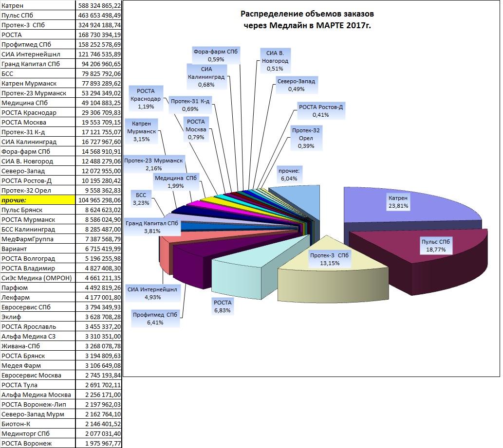Select the Живана-СПб table cell
Image resolution: width=503 pixels, height=448 pixels.
(x=37, y=346)
